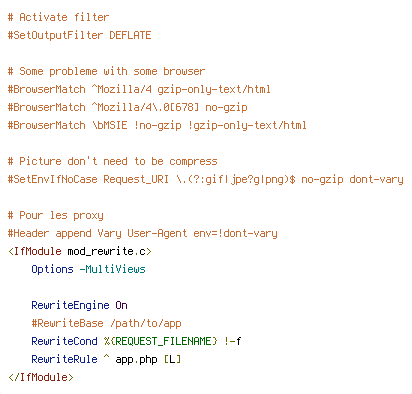
Task: Click the word DEFLATE
Action: point(130,35)
